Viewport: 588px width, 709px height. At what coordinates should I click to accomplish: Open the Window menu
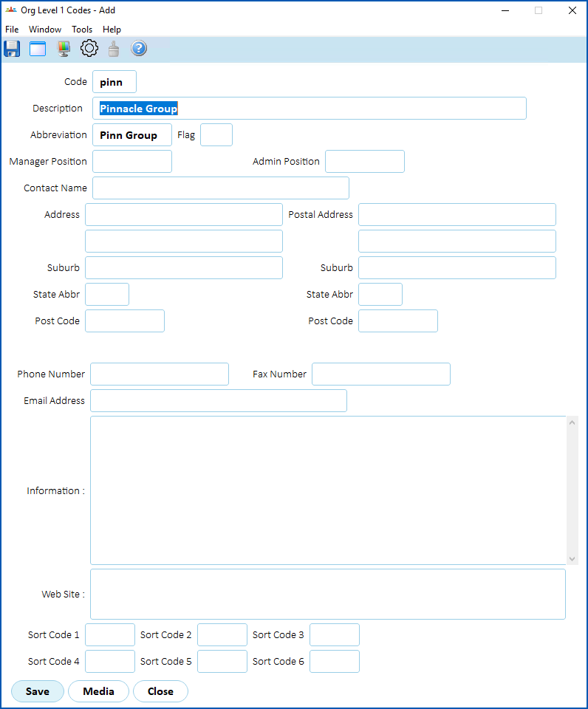45,30
